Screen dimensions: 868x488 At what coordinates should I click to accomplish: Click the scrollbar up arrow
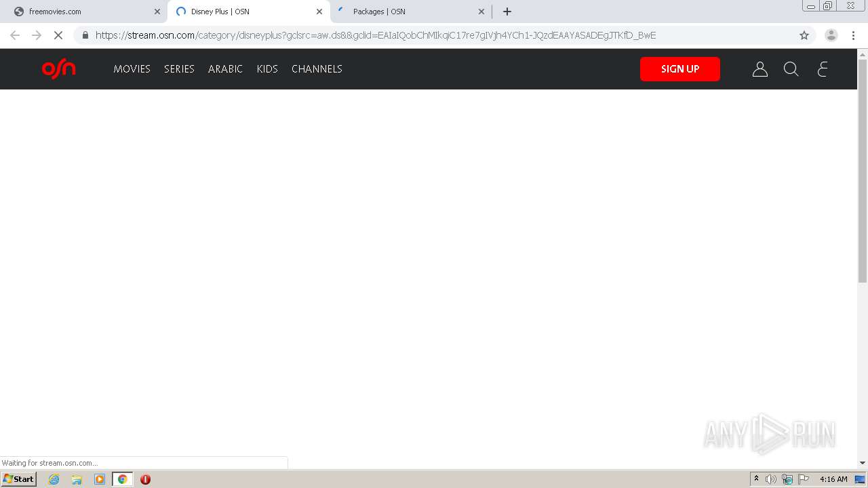(863, 54)
